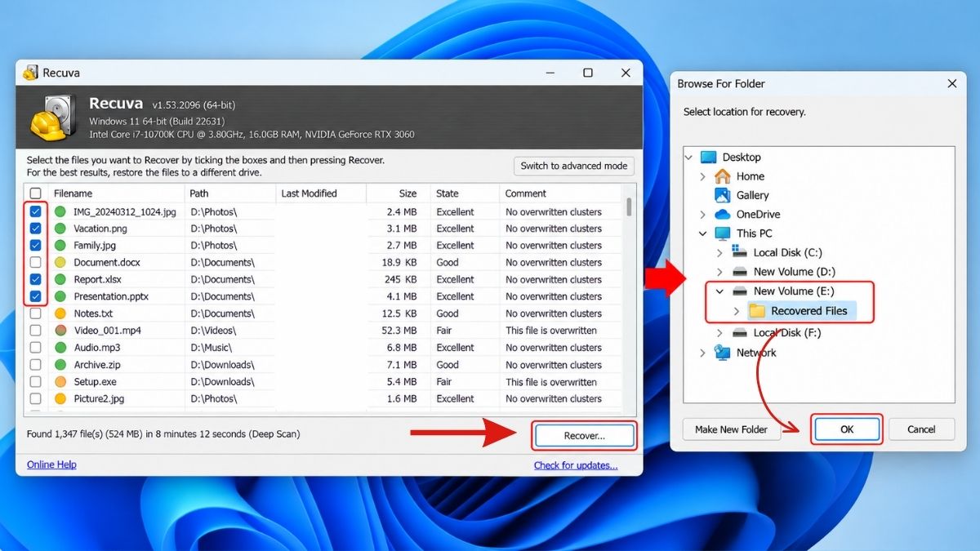Click red state dot of Video_001.mp4
This screenshot has height=551, width=980.
click(60, 331)
